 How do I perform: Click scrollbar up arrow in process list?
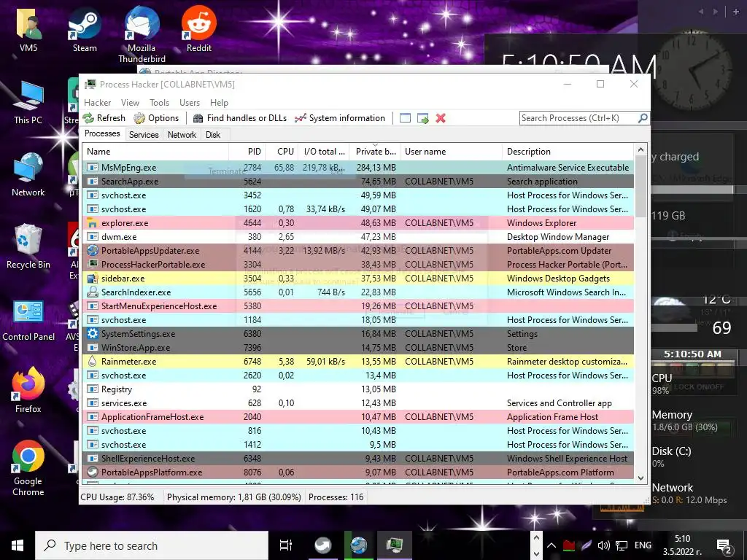click(640, 149)
